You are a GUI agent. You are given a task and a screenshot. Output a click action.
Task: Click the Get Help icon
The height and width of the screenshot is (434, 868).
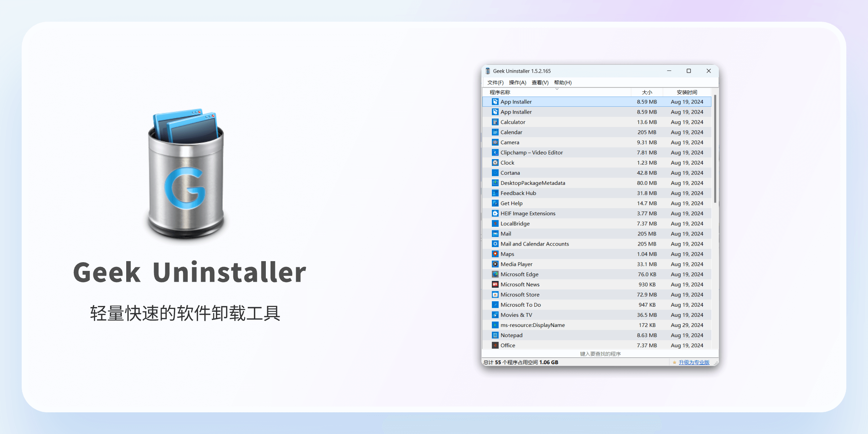495,203
